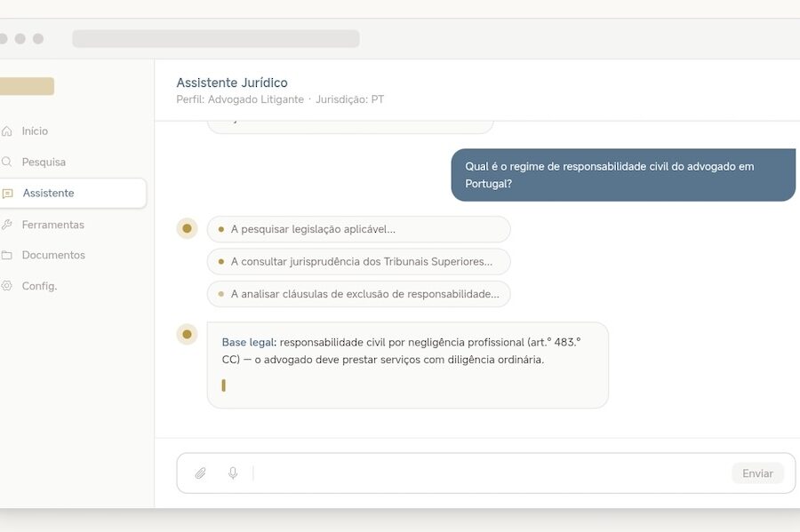The height and width of the screenshot is (532, 800).
Task: Click the Documentos folder icon
Action: click(x=7, y=255)
